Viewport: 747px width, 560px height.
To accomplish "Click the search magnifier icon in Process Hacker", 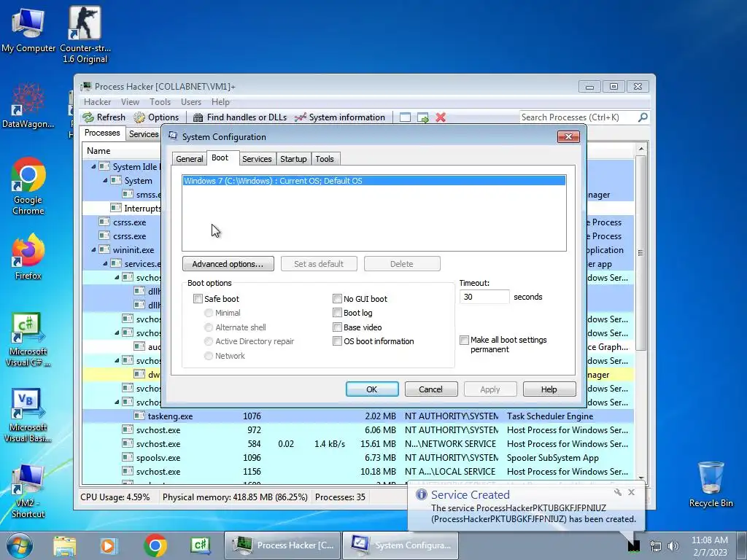I will pos(643,117).
